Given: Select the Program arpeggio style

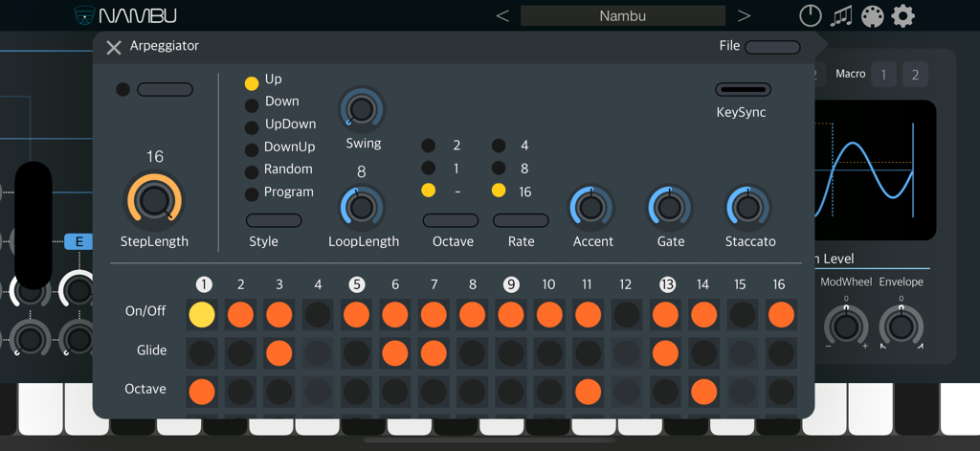Looking at the screenshot, I should (252, 194).
